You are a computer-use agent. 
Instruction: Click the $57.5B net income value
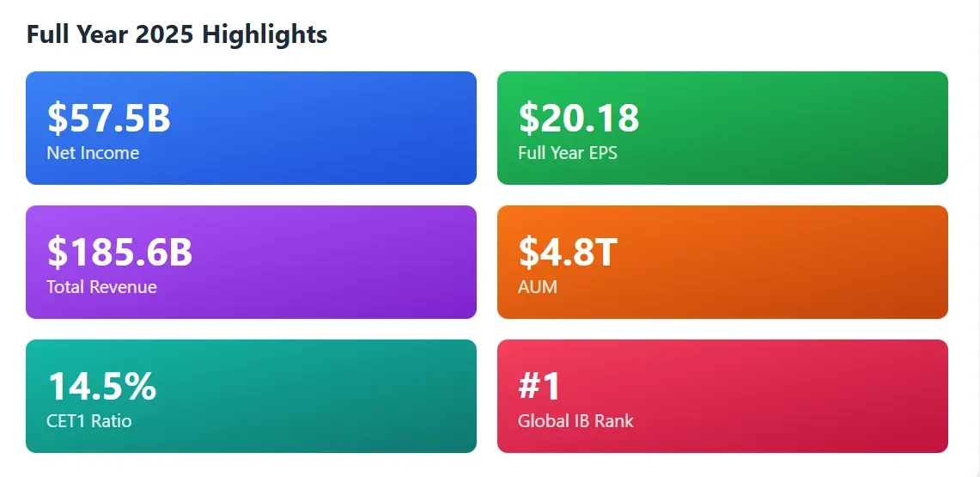[x=109, y=119]
